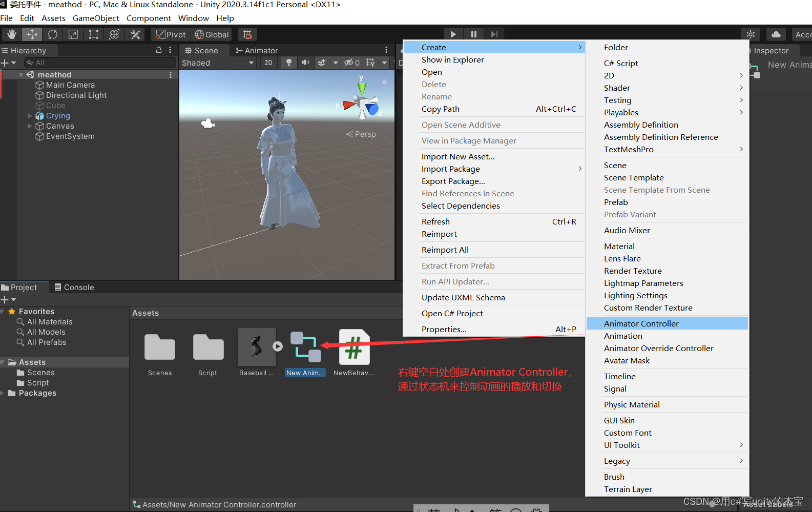The height and width of the screenshot is (512, 812).
Task: Open meathod scene options menu
Action: 171,75
